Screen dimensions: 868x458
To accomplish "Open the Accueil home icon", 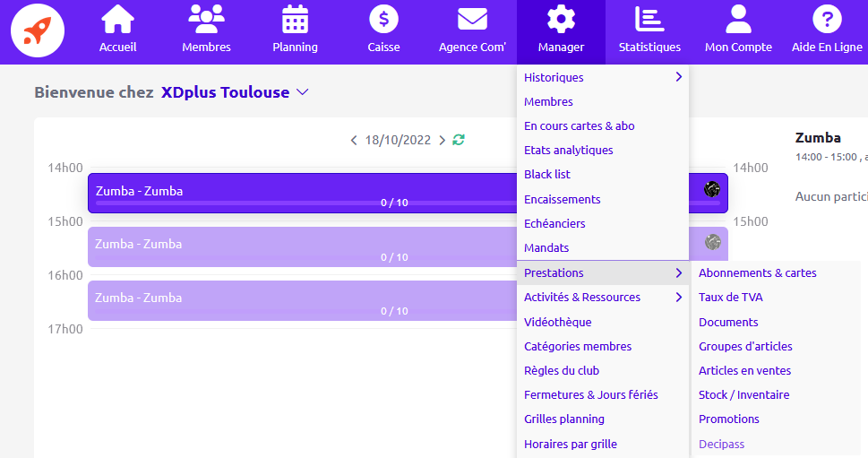I will [117, 20].
